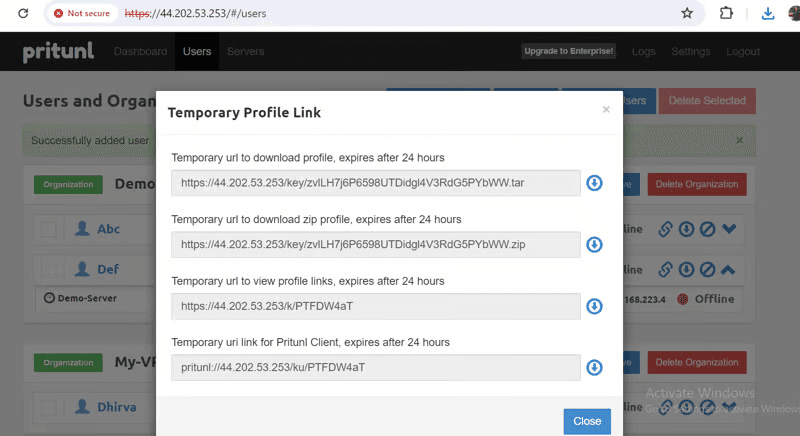Tick the checkbox for user Abc
Viewport: 800px width, 436px height.
point(49,229)
